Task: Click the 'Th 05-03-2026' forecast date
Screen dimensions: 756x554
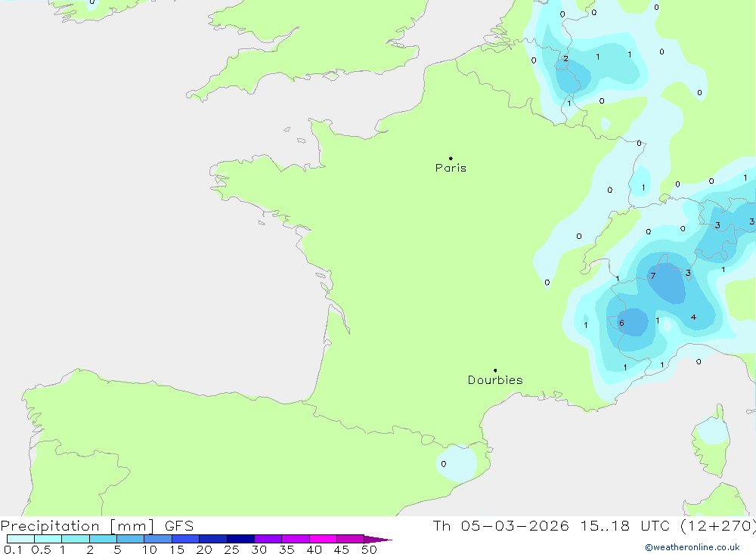Action: [500, 526]
